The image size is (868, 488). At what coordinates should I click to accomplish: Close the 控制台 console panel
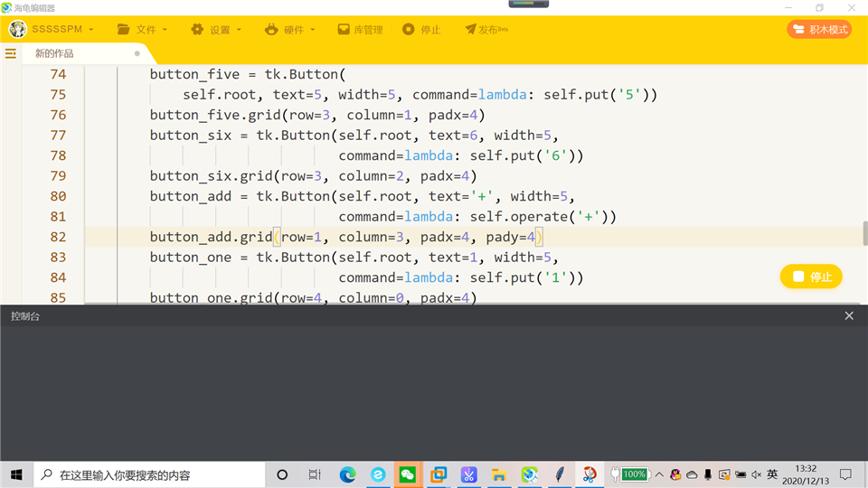pos(849,316)
